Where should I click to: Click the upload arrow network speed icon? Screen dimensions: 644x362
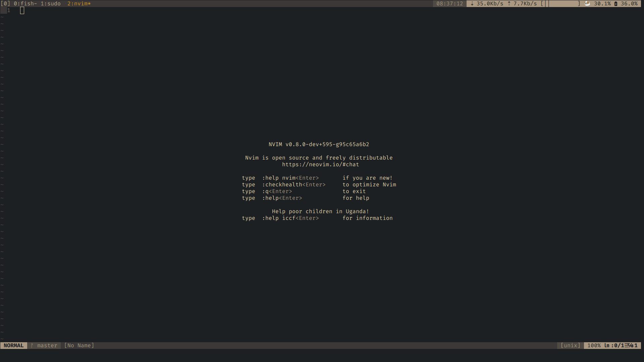tap(509, 4)
